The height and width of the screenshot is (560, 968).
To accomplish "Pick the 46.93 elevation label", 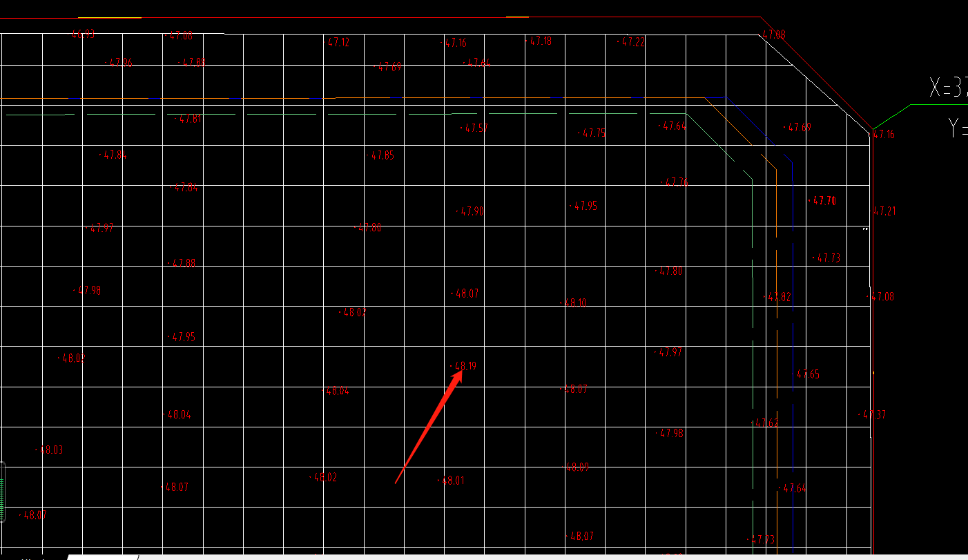I will [x=84, y=34].
